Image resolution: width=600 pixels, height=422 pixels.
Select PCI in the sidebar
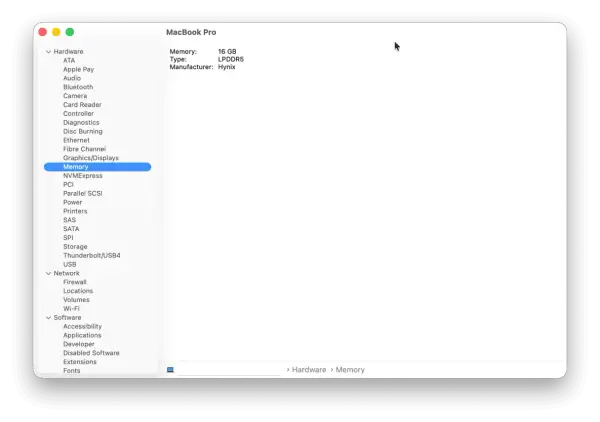click(x=68, y=184)
